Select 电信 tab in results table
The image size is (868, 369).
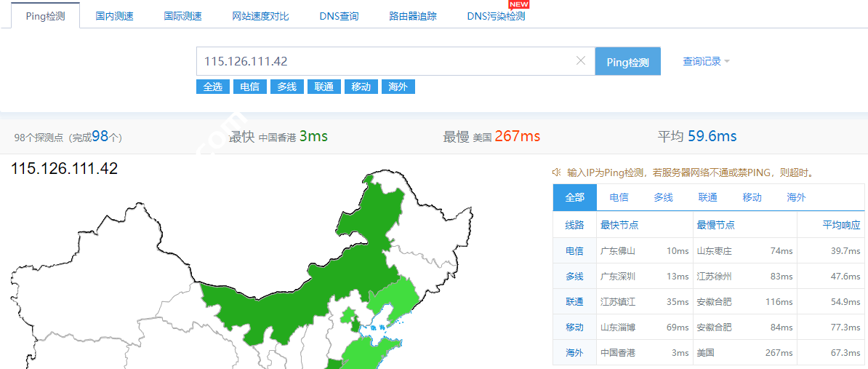619,197
